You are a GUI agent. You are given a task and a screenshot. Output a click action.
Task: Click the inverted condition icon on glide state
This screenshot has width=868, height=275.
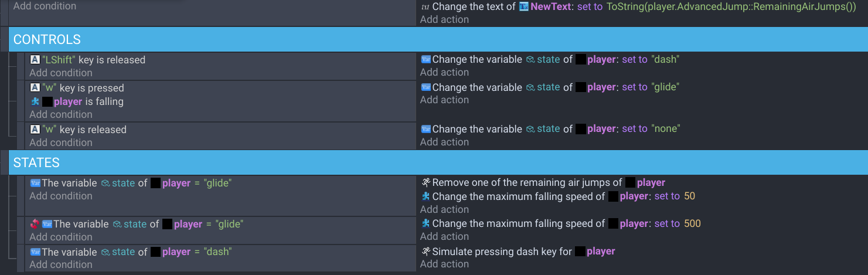click(35, 224)
